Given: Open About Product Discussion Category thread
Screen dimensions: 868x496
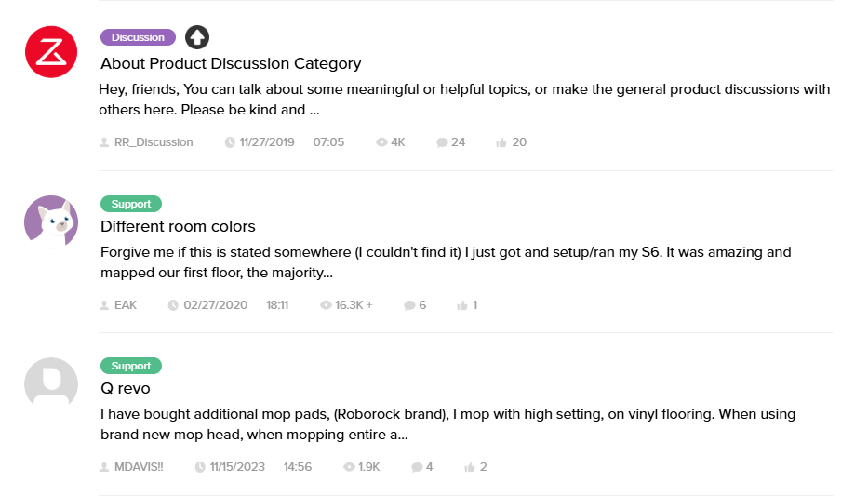Looking at the screenshot, I should pos(231,64).
